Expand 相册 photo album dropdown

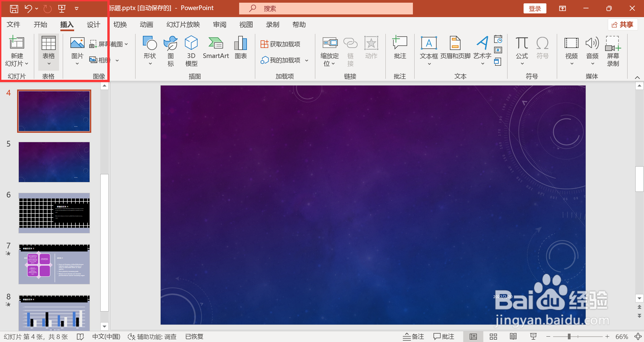pyautogui.click(x=117, y=60)
